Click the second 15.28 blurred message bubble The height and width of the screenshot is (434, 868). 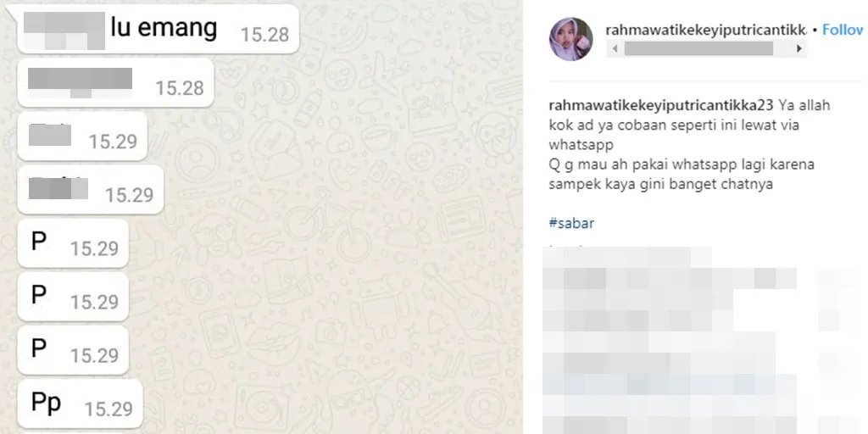point(115,82)
